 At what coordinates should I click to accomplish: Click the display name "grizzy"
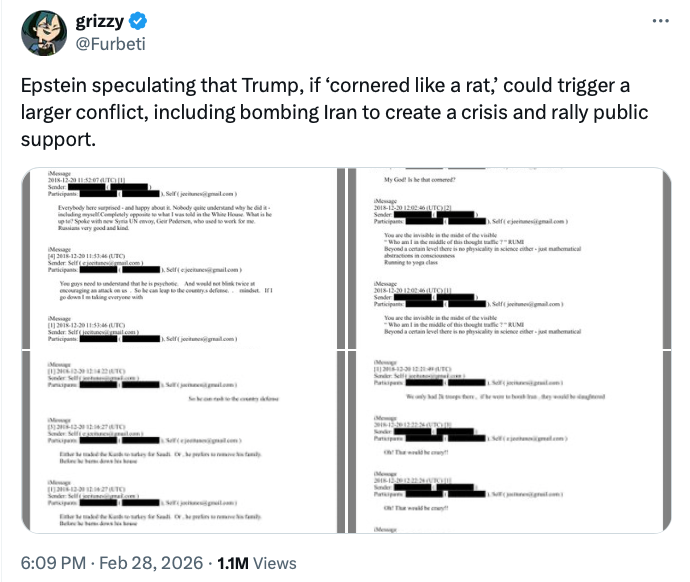(x=101, y=22)
